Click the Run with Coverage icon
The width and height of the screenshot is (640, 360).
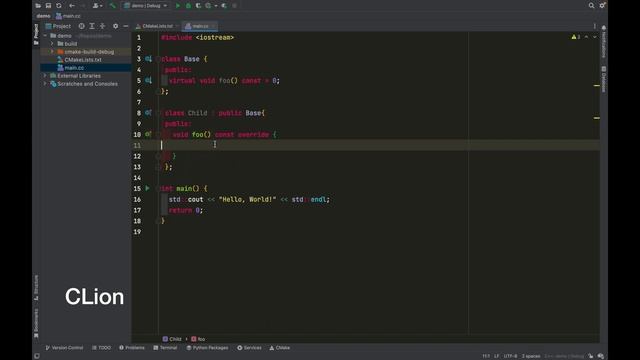click(x=198, y=6)
